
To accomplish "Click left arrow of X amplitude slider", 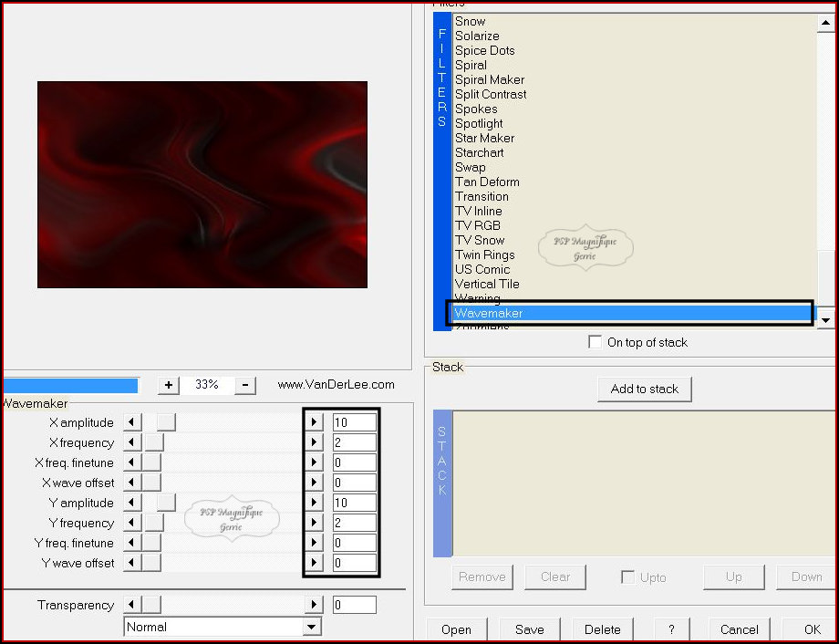I will click(132, 422).
